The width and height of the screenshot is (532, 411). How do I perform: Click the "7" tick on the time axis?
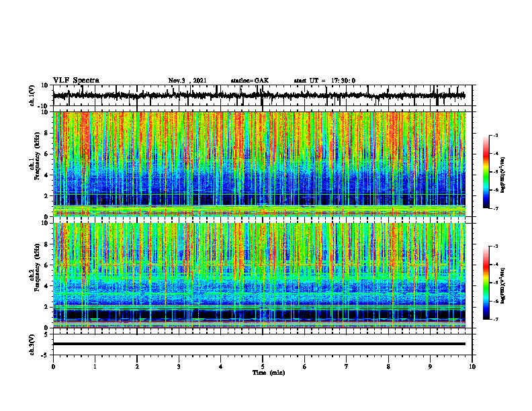click(347, 367)
